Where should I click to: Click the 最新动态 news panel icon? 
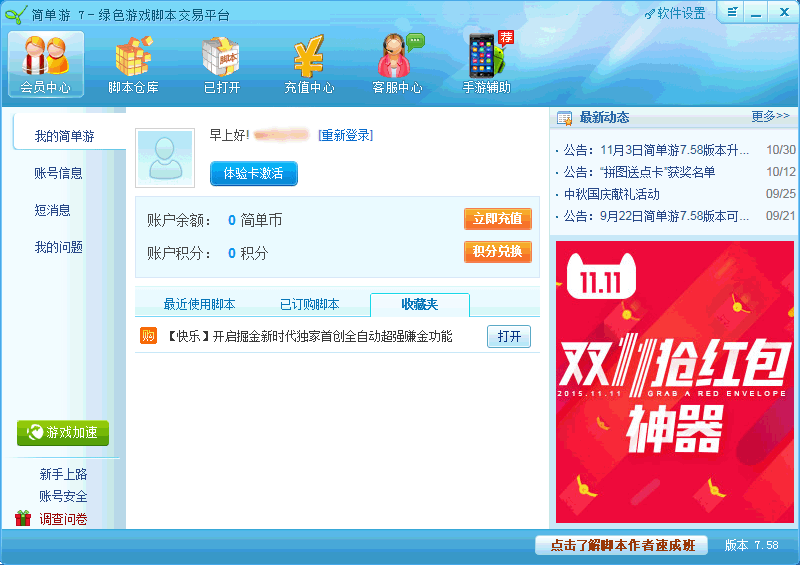click(x=564, y=118)
